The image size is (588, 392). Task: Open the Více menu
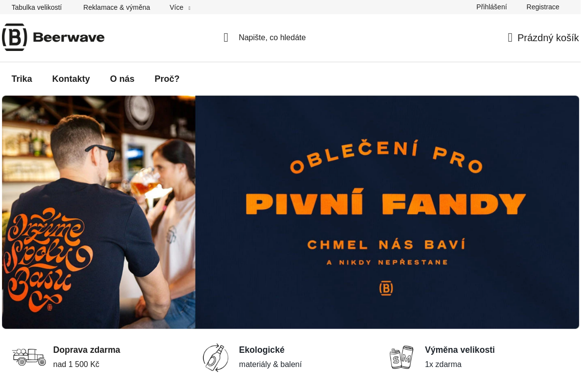coord(176,7)
